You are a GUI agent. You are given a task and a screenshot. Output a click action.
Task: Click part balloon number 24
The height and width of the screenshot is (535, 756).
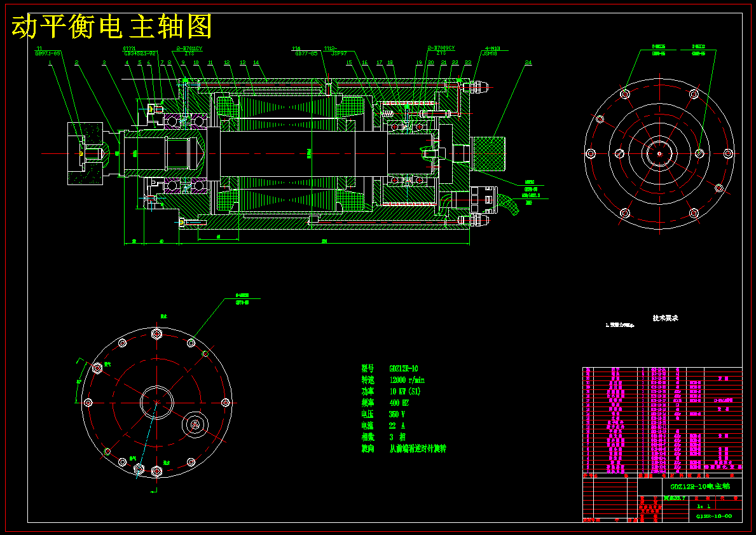coord(528,63)
